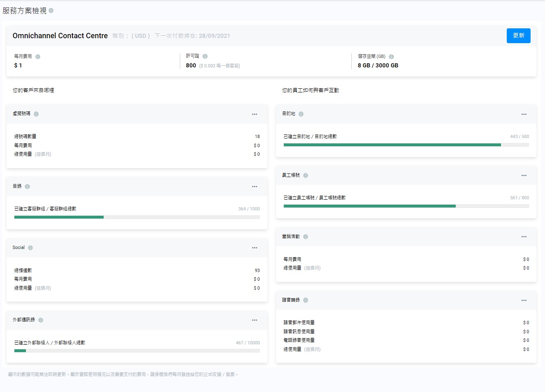Click info icon beside 外部通訊錄 heading
Screen dimensions: 545x392
(x=41, y=320)
